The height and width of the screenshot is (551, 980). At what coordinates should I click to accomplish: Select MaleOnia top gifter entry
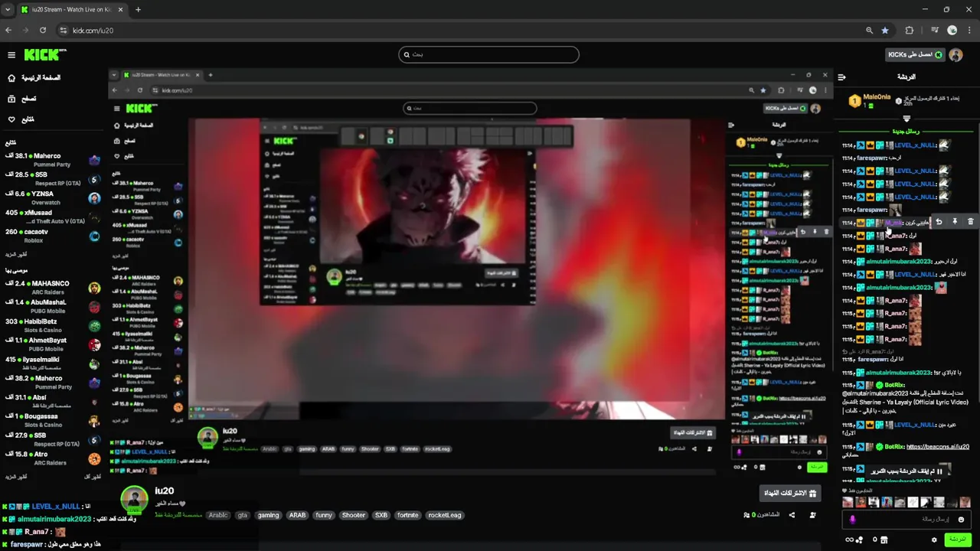869,100
